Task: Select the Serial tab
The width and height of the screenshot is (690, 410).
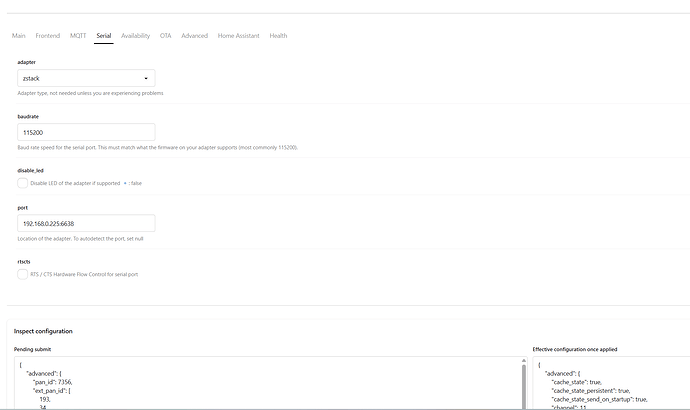Action: (104, 36)
